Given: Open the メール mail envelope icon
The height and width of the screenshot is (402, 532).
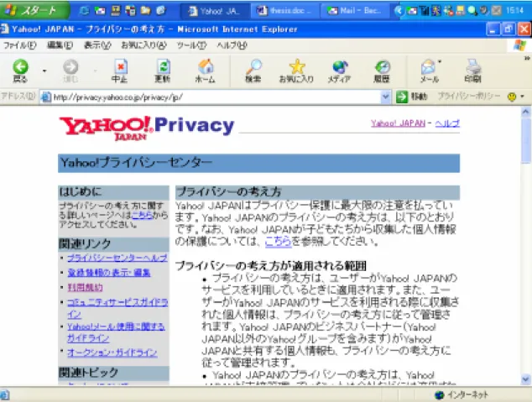Looking at the screenshot, I should click(x=429, y=70).
